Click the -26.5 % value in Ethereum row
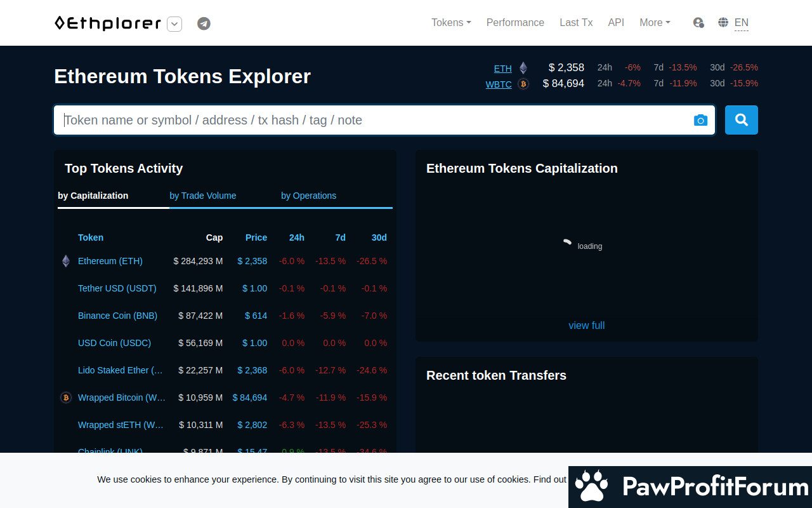The height and width of the screenshot is (508, 812). 372,261
